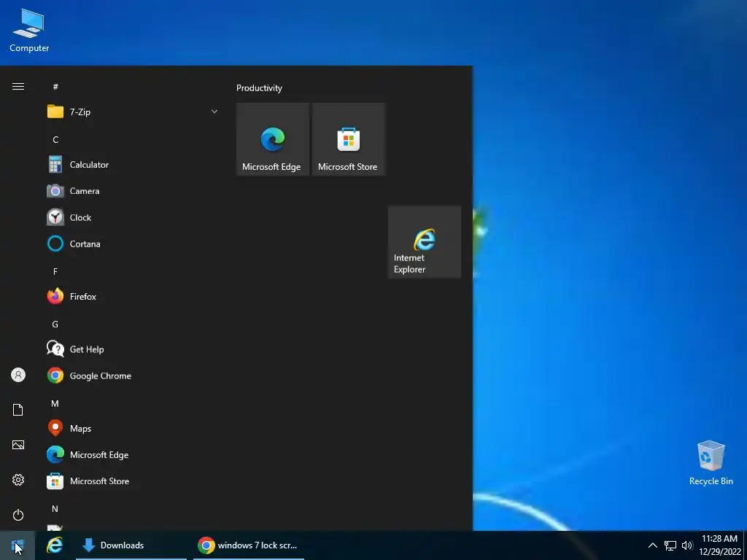Launch Cortana from the app list
747x560 pixels.
pos(133,244)
